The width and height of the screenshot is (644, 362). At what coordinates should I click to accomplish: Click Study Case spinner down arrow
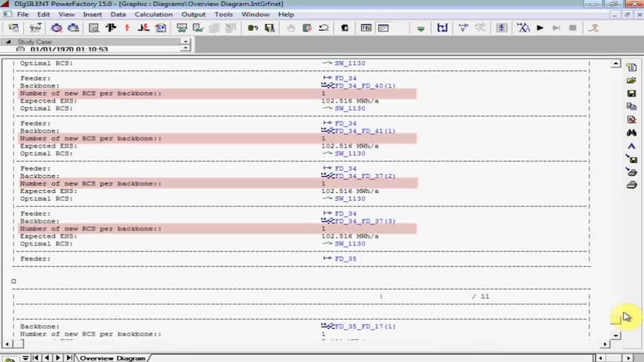coord(186,48)
